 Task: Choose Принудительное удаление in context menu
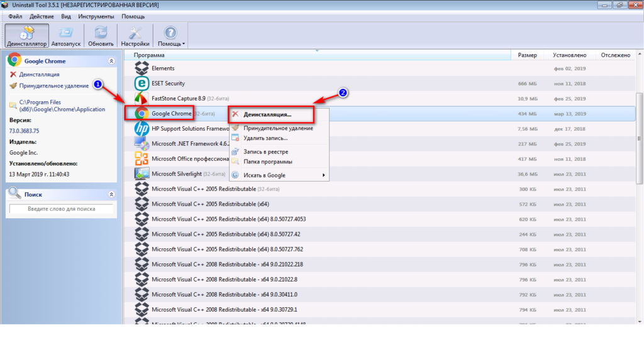pyautogui.click(x=279, y=128)
